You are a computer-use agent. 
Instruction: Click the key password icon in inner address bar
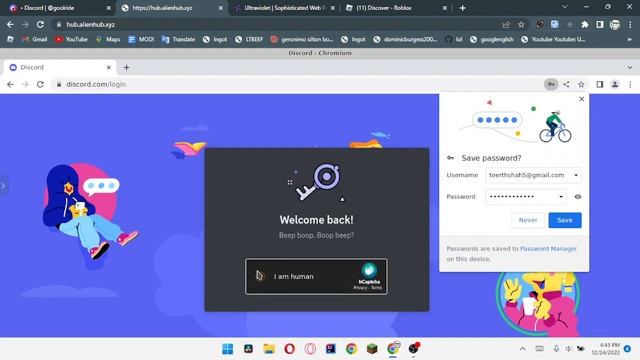click(x=551, y=84)
